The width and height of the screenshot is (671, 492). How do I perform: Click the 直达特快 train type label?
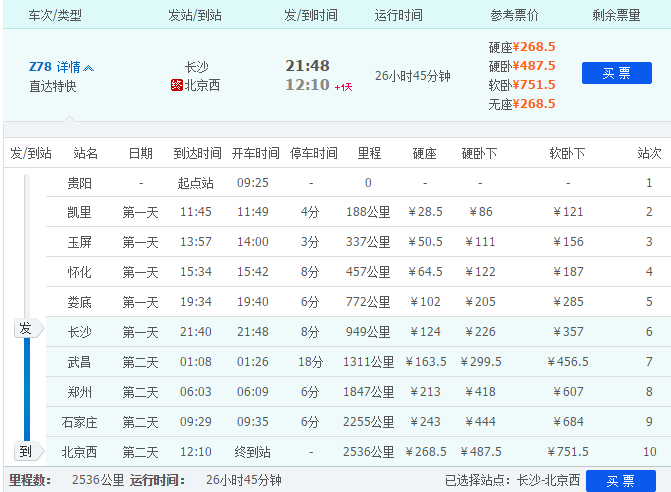(53, 86)
